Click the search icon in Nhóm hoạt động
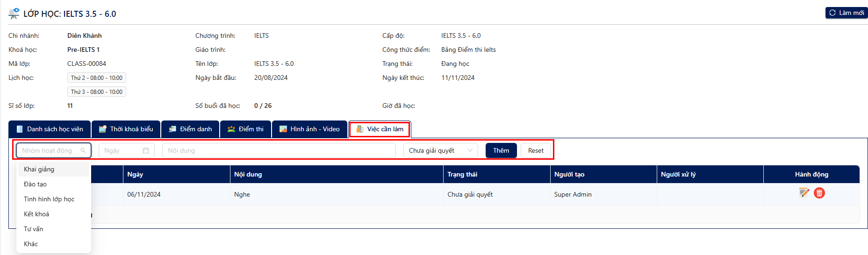Viewport: 868px width, 255px height. click(x=83, y=150)
